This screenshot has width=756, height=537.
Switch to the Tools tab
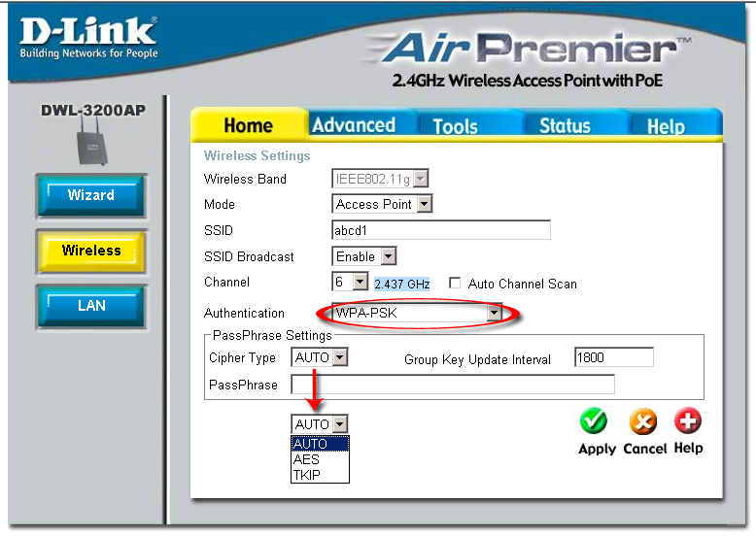[x=455, y=126]
